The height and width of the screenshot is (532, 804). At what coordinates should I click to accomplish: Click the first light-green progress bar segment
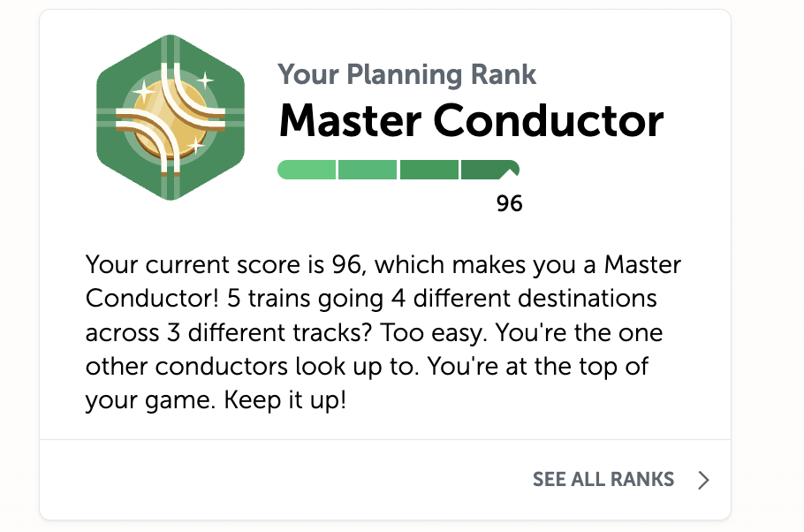(307, 170)
